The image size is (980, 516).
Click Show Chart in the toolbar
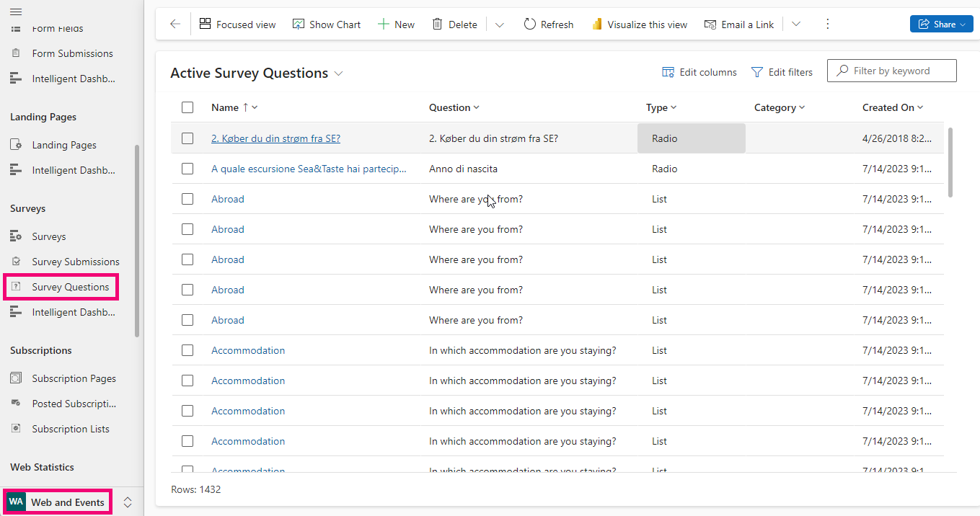point(327,25)
